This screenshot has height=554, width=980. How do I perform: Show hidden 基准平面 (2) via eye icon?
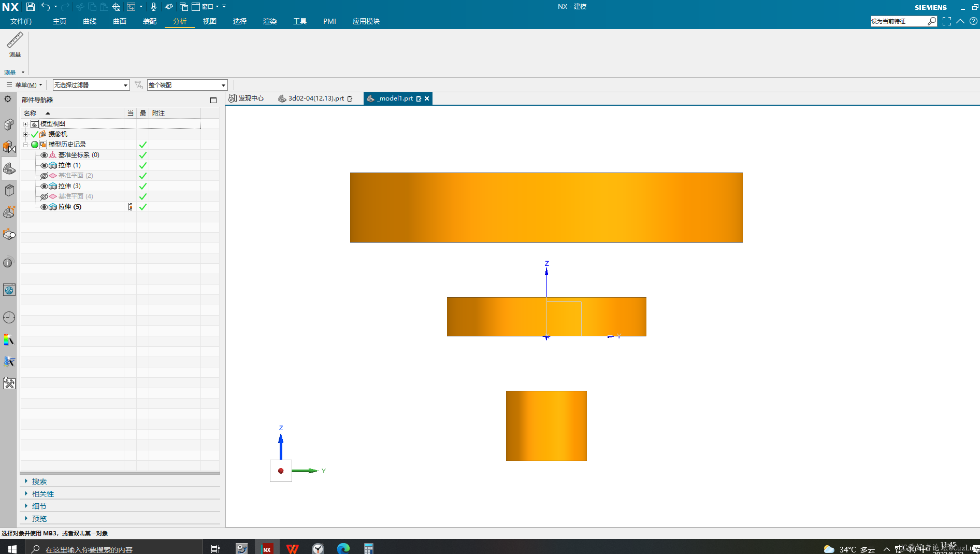pyautogui.click(x=44, y=176)
